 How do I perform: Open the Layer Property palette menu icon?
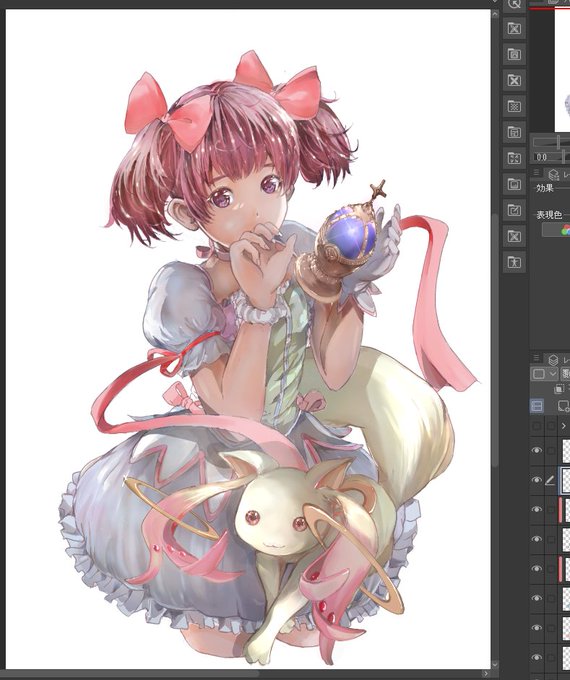tap(537, 173)
